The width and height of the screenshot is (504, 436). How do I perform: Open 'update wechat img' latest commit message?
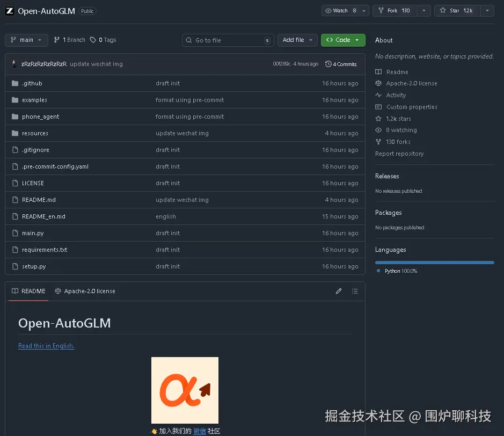point(96,64)
